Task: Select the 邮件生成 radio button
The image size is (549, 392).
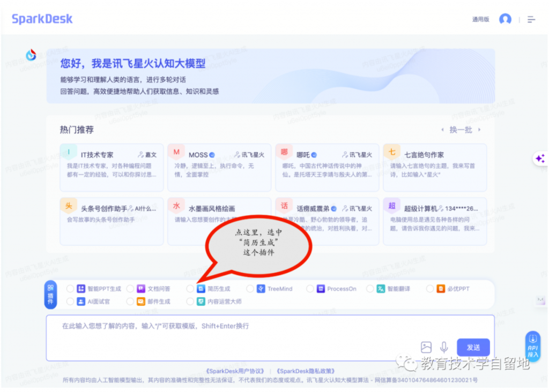Action: click(130, 301)
